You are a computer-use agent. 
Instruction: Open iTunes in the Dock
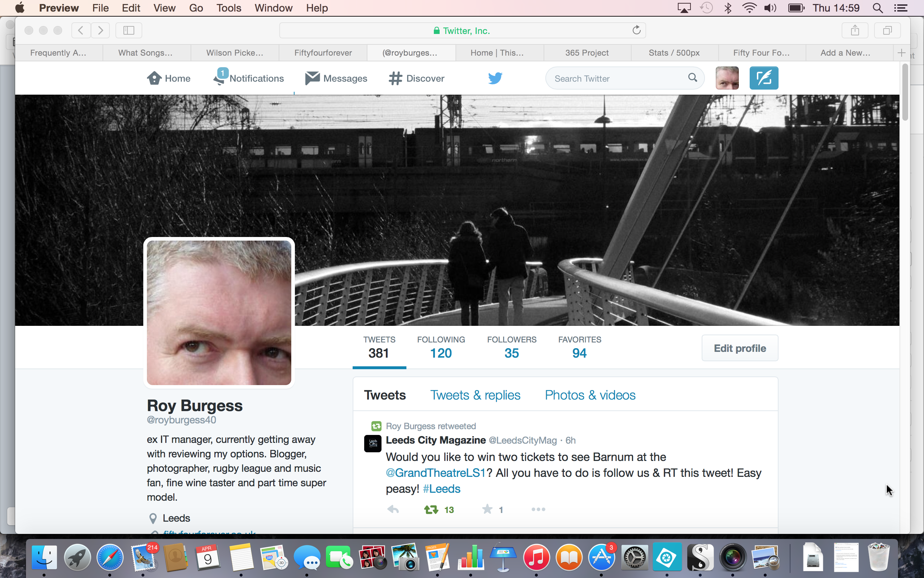pyautogui.click(x=536, y=557)
